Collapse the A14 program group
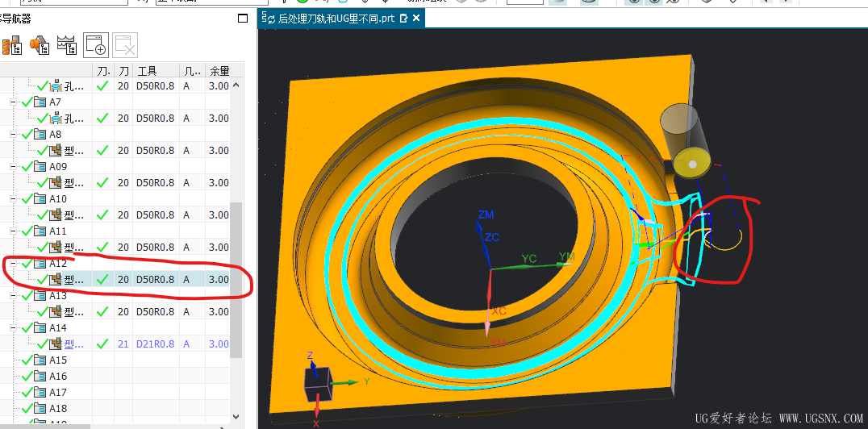Image resolution: width=868 pixels, height=429 pixels. [14, 328]
